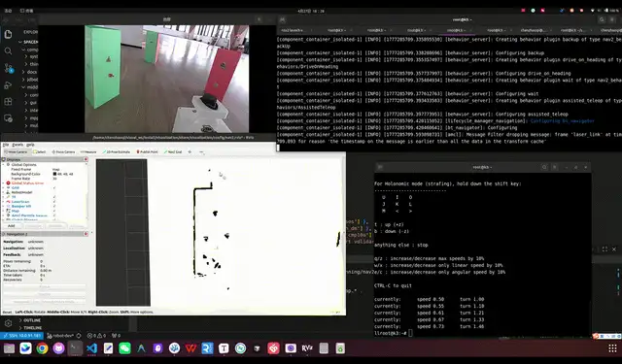Open search in the teleop terminal window
The image size is (622, 364).
[x=544, y=167]
